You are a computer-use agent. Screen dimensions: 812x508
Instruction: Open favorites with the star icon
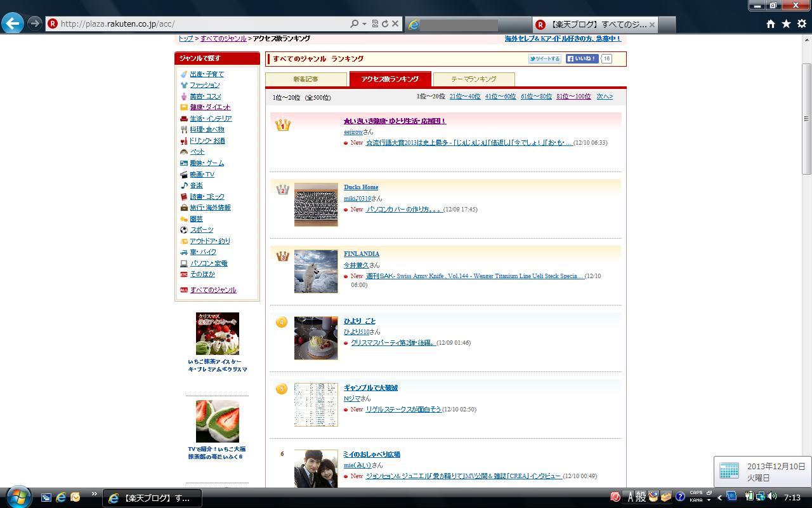pyautogui.click(x=786, y=23)
